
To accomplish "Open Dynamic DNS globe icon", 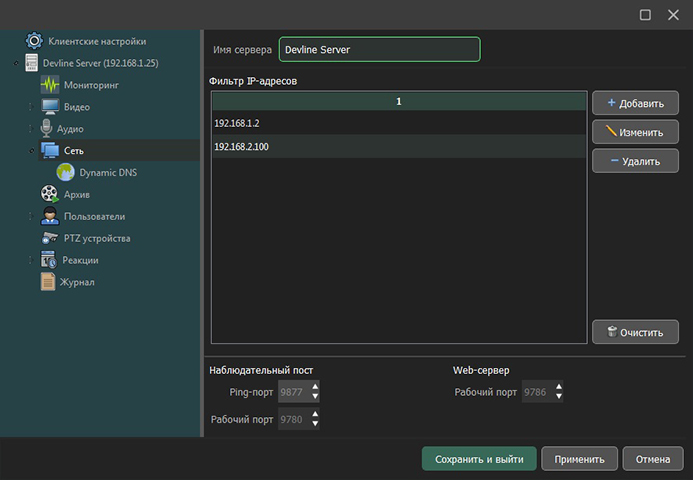I will (x=67, y=172).
